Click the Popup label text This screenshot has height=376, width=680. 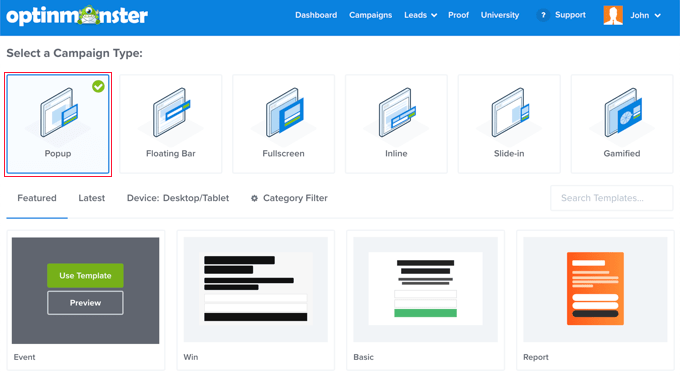point(58,154)
